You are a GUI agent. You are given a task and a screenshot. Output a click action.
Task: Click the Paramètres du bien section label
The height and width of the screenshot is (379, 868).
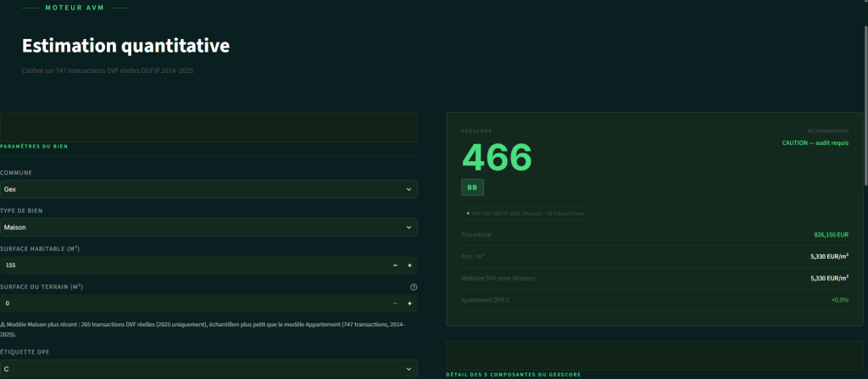tap(34, 147)
